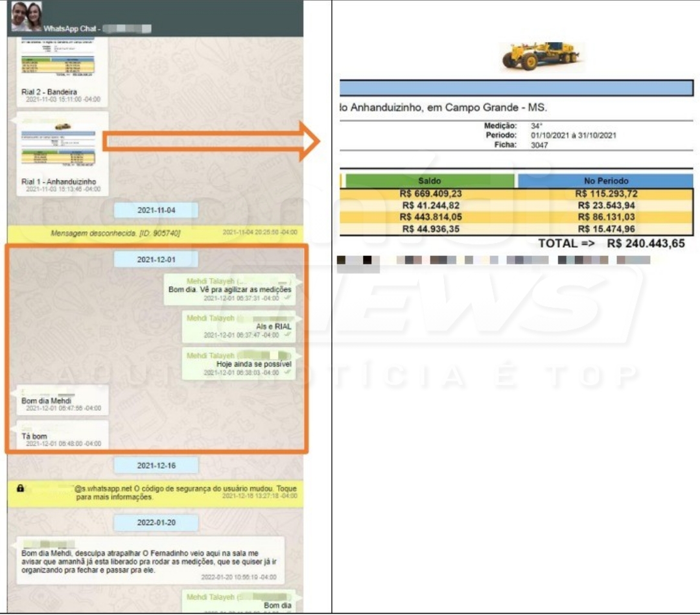The image size is (700, 615).
Task: Click the 'Saldo' green column header
Action: pyautogui.click(x=430, y=181)
